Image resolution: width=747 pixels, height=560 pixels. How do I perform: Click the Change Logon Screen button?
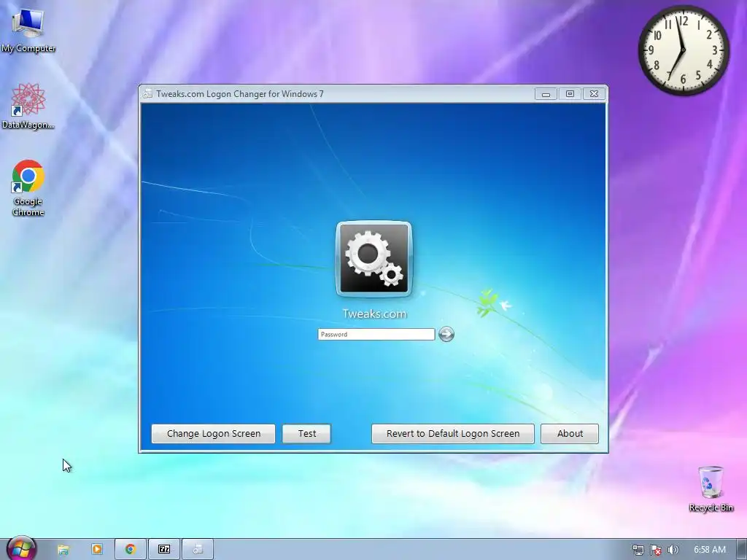coord(213,434)
